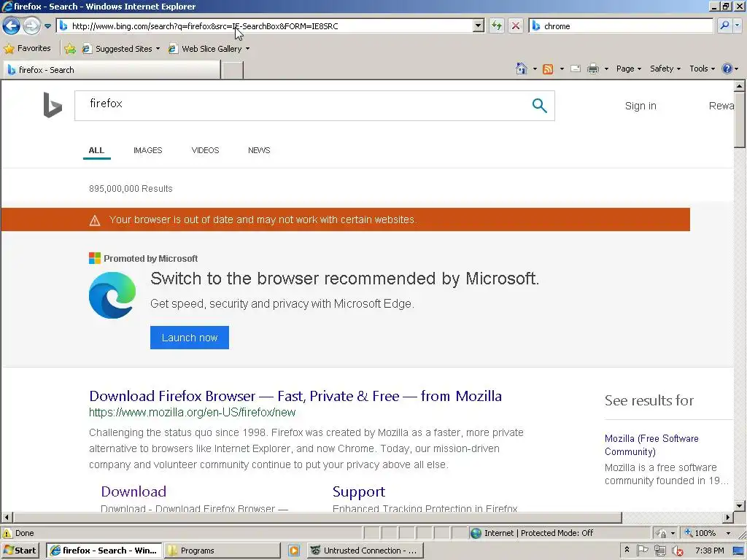Click the Internet Protected Mode status zone
747x560 pixels.
coord(560,533)
